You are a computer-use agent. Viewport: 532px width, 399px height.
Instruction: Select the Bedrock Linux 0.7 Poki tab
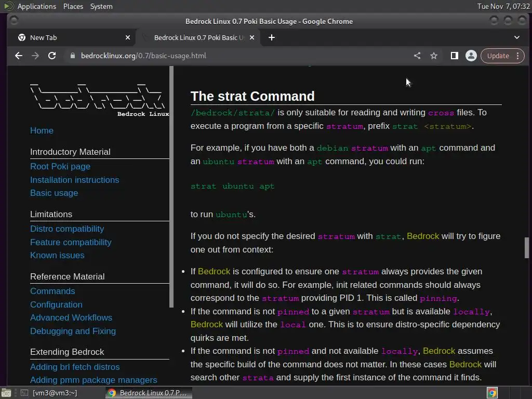(x=198, y=37)
